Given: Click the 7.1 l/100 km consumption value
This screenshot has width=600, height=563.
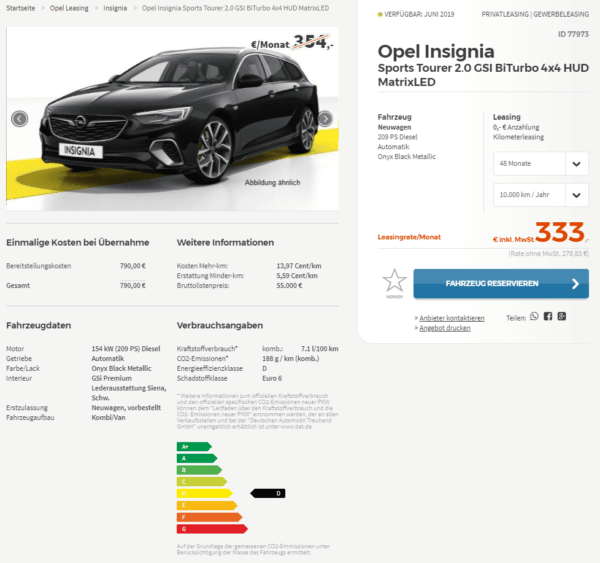Looking at the screenshot, I should [320, 349].
